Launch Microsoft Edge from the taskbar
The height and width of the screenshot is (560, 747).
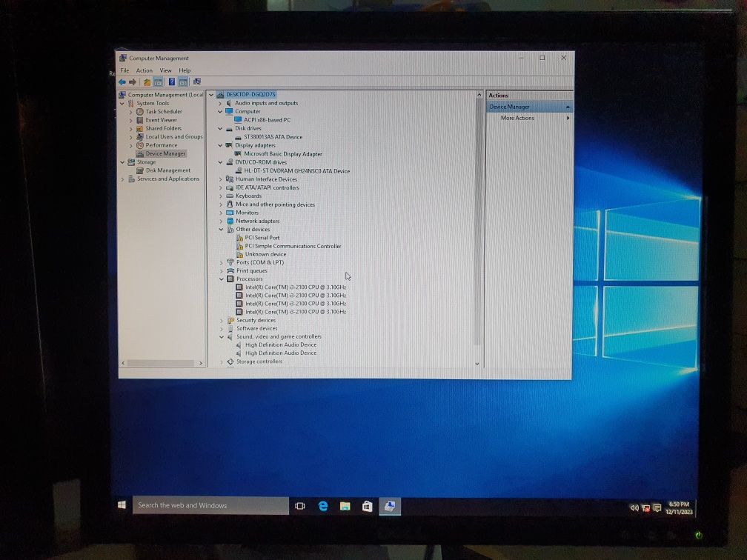(x=322, y=506)
